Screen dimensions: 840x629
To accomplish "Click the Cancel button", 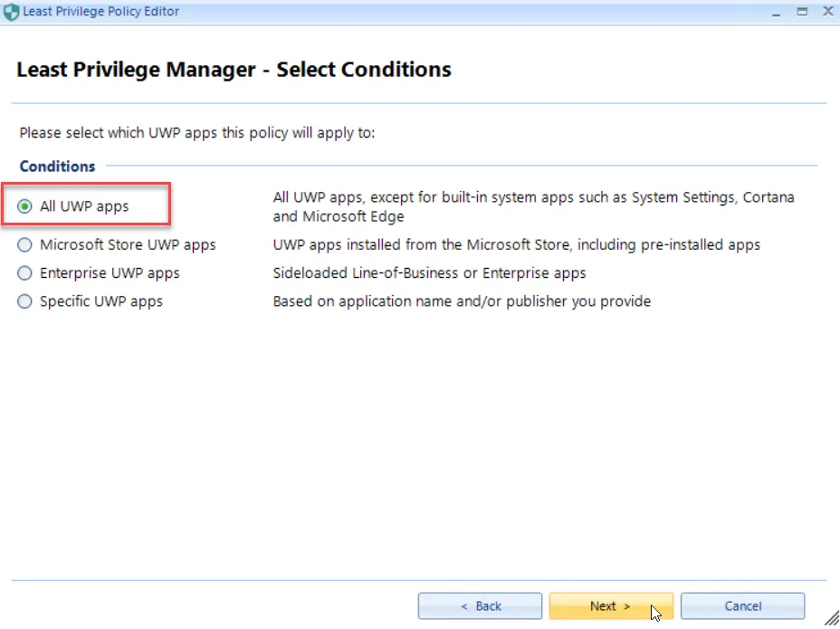I will coord(742,605).
